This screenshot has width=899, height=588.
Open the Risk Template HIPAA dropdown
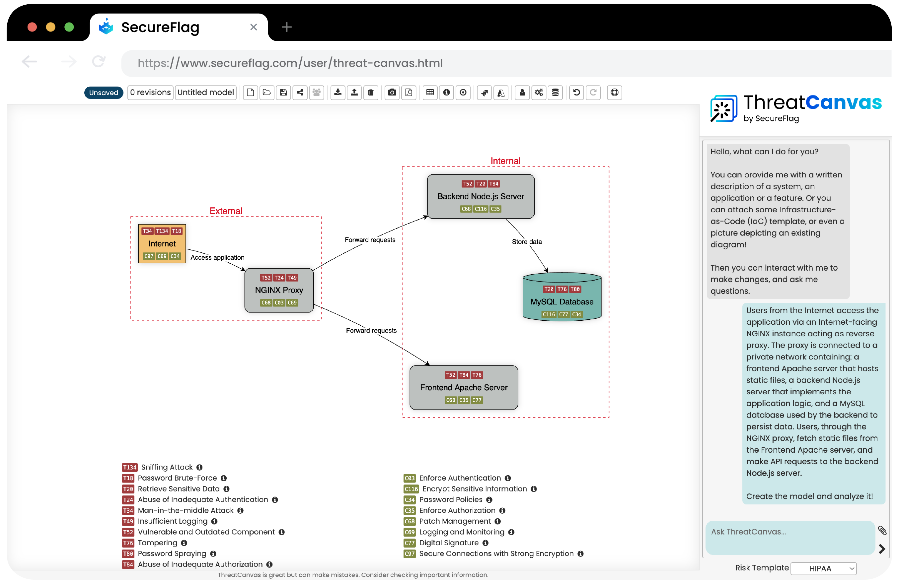824,568
